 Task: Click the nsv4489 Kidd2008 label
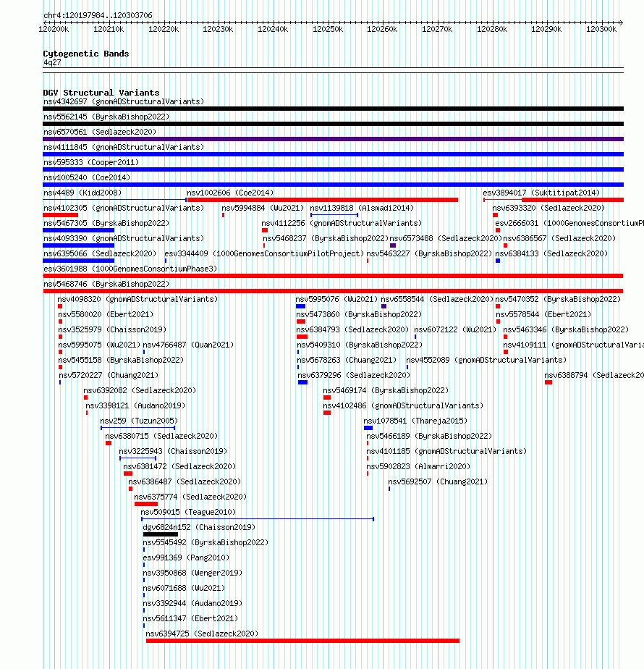82,193
